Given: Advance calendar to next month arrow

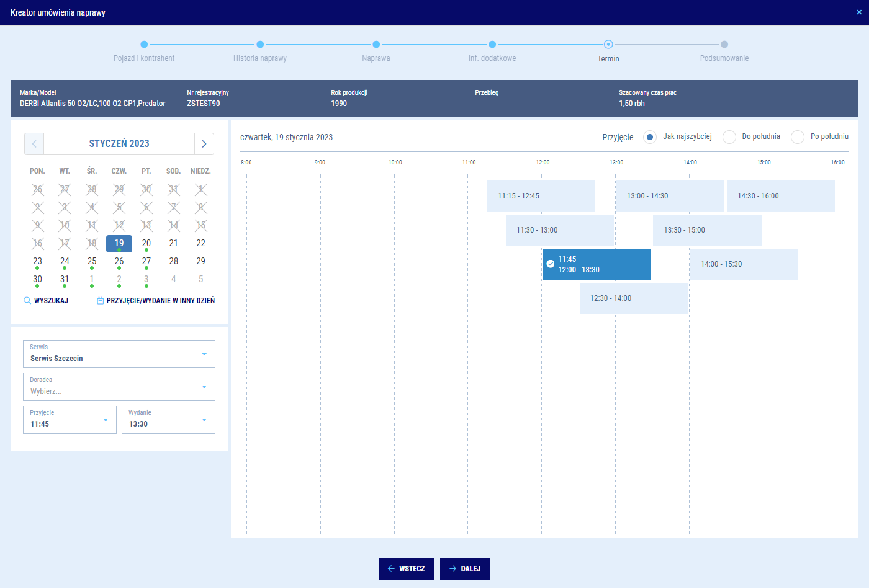Looking at the screenshot, I should click(204, 144).
